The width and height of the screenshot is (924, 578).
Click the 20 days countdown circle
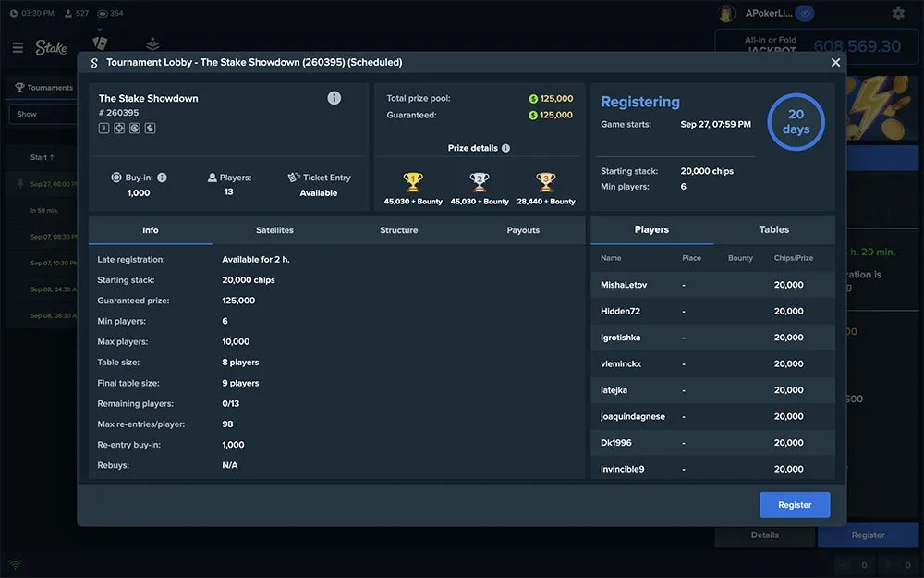pyautogui.click(x=796, y=121)
